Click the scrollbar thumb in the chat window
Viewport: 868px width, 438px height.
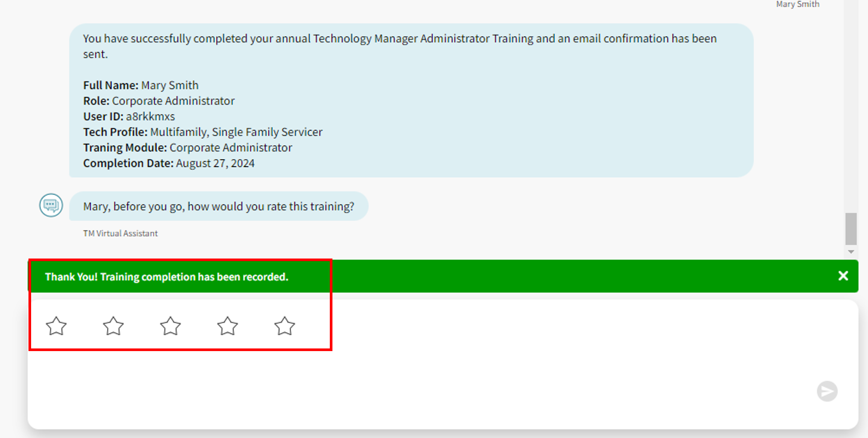click(851, 229)
